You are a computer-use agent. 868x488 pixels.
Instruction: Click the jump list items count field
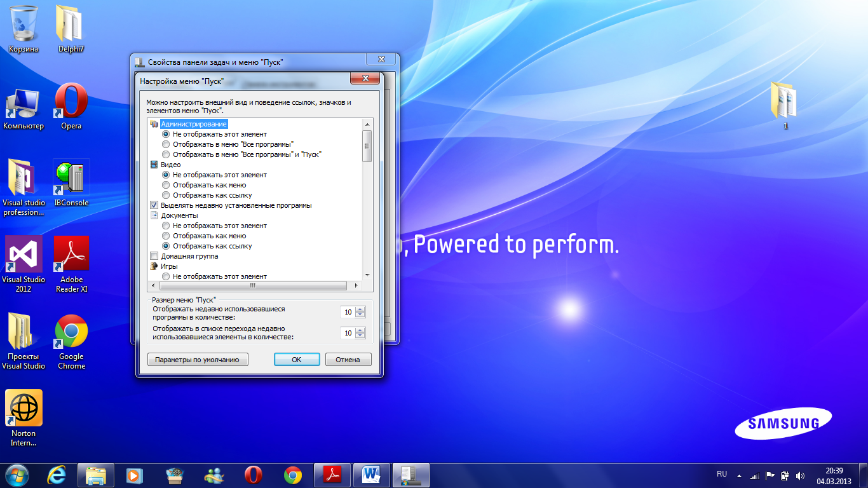[348, 333]
